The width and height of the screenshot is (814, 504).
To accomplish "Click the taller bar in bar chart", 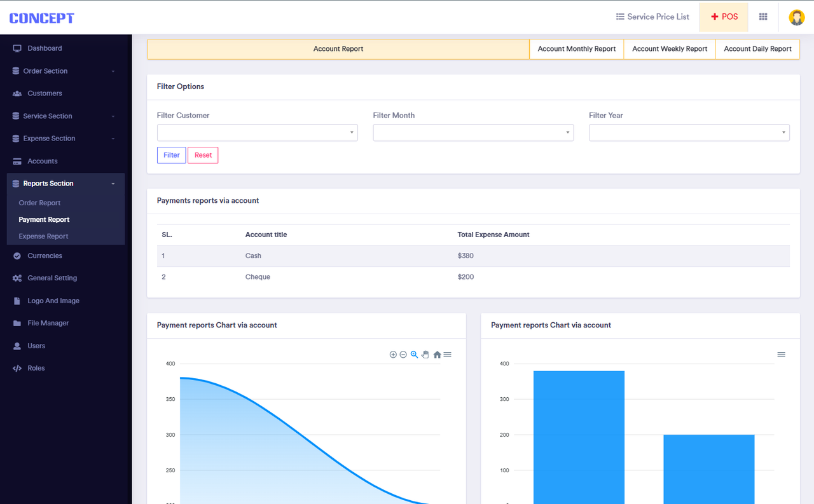I will coord(579,437).
